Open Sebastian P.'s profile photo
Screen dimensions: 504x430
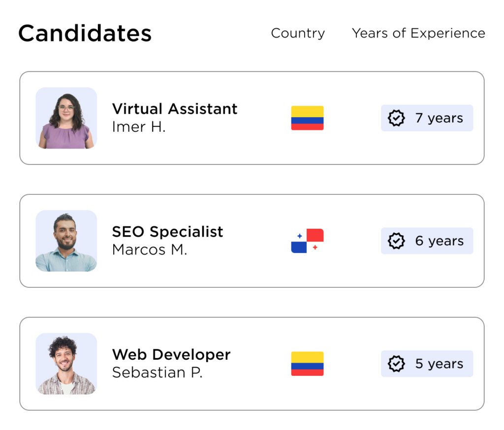coord(66,364)
